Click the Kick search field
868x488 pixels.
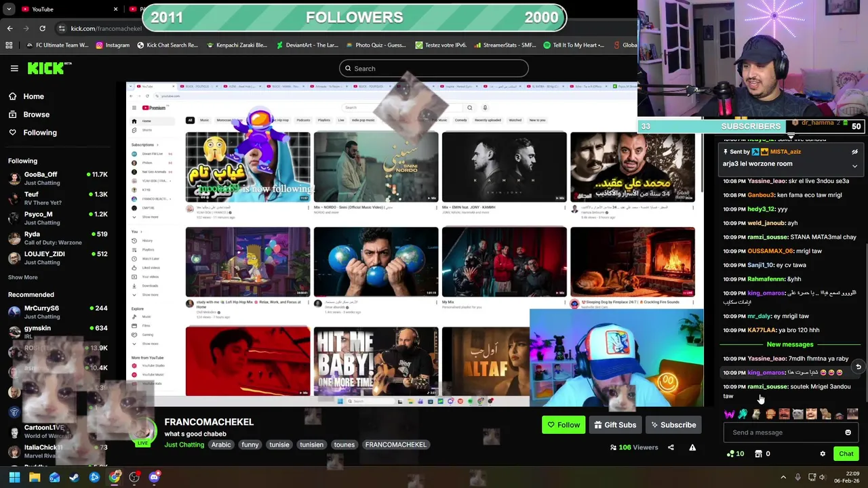(x=434, y=68)
